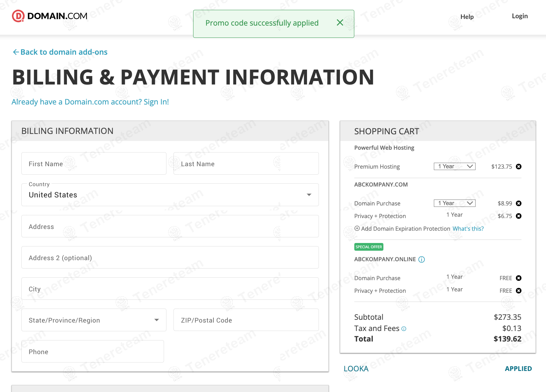Remove Premium Hosting from the cart

pos(519,167)
